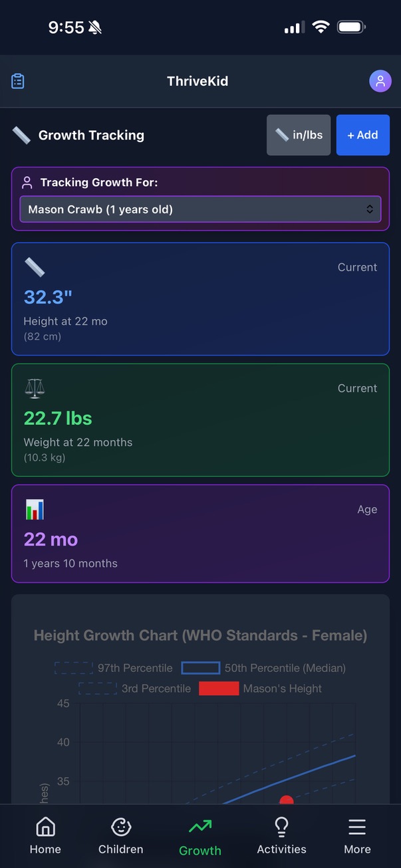Open the bar chart icon on the age card
401x868 pixels.
34,509
